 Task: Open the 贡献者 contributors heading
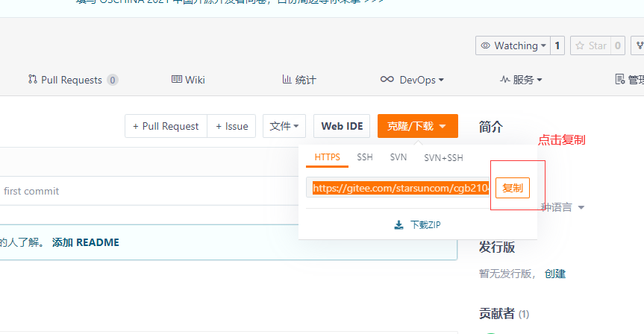[504, 314]
